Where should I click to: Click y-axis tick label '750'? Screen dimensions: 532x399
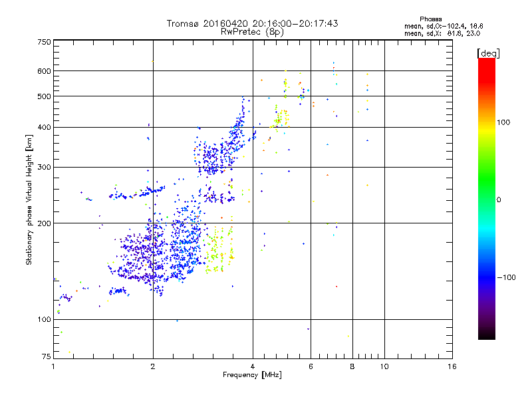pos(44,42)
